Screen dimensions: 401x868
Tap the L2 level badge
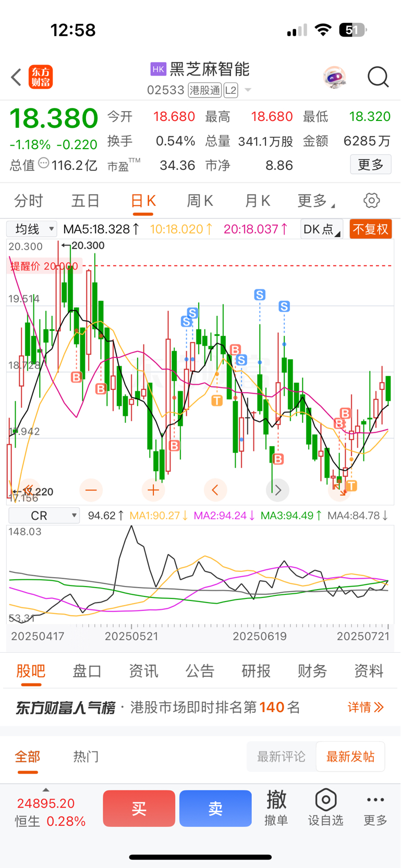(x=231, y=90)
